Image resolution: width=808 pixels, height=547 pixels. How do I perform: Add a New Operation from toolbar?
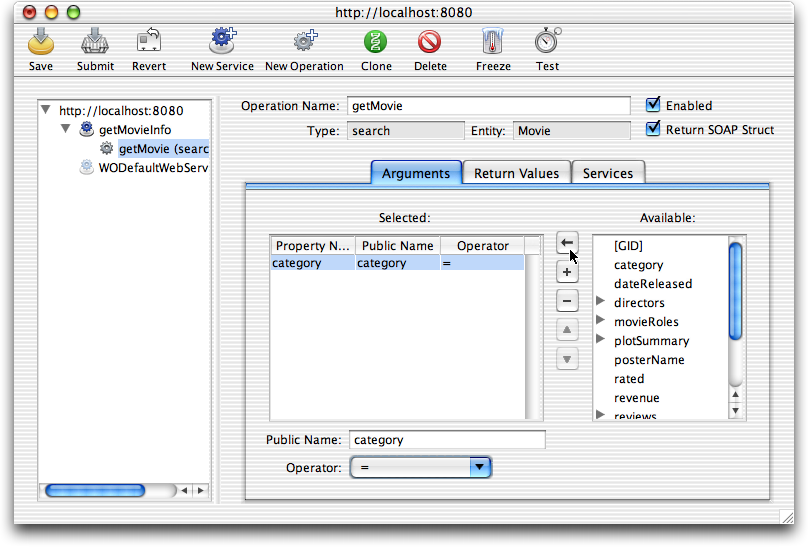coord(305,41)
